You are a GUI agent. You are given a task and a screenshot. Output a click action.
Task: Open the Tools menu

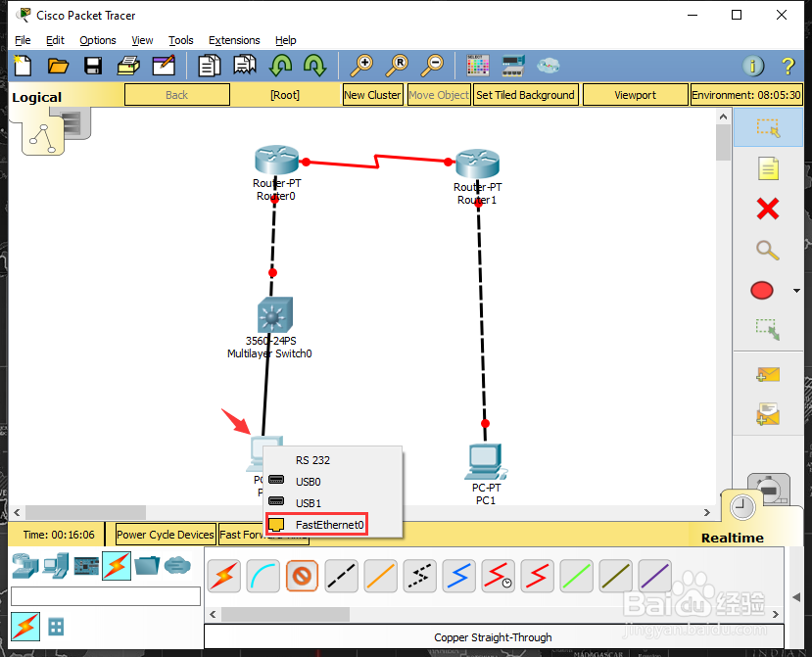pos(181,40)
